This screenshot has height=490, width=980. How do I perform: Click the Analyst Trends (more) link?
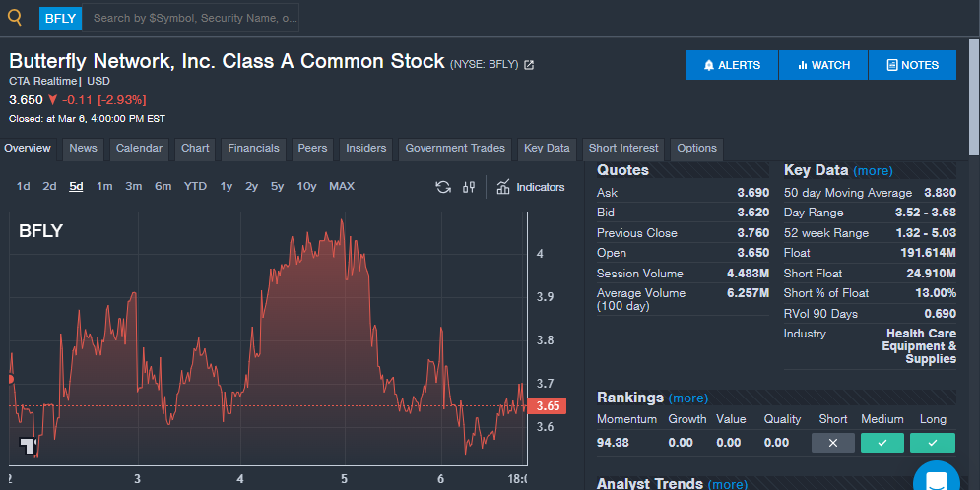point(728,484)
